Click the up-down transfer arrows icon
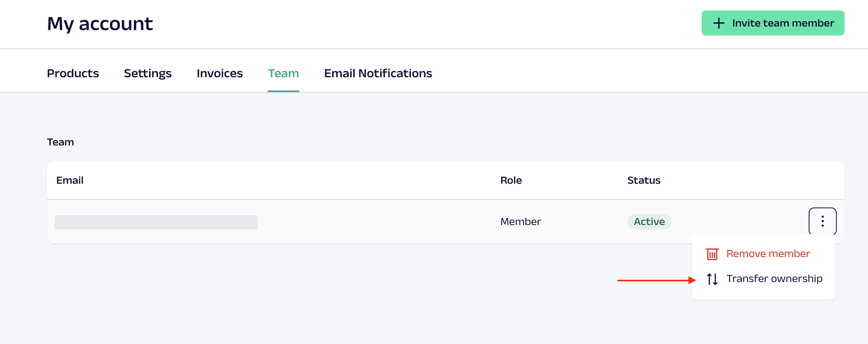Image resolution: width=868 pixels, height=344 pixels. coord(712,279)
